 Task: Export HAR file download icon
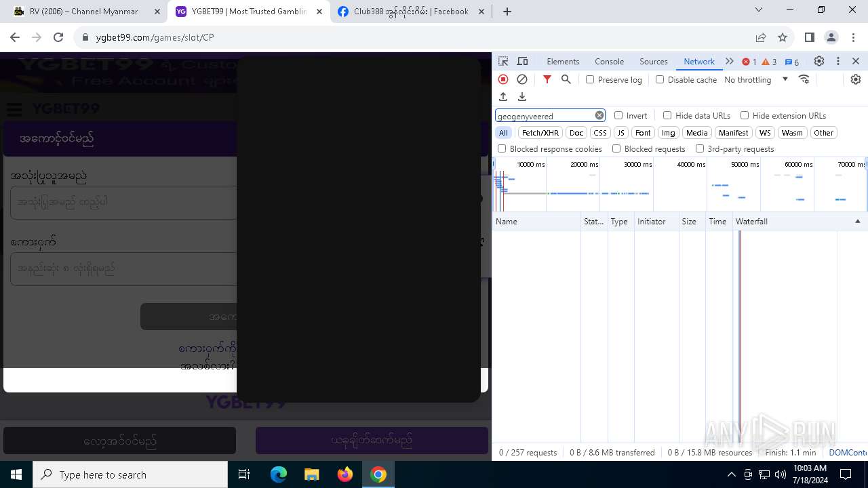tap(522, 97)
